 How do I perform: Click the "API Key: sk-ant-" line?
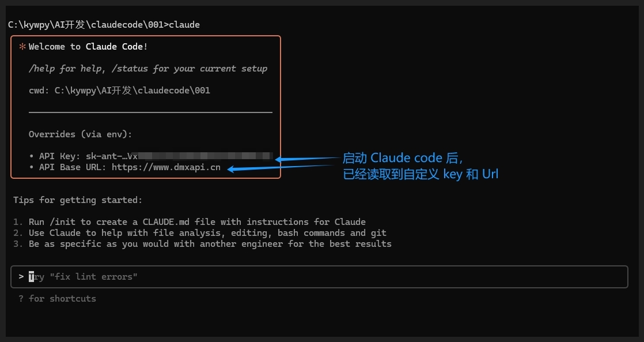tap(151, 156)
